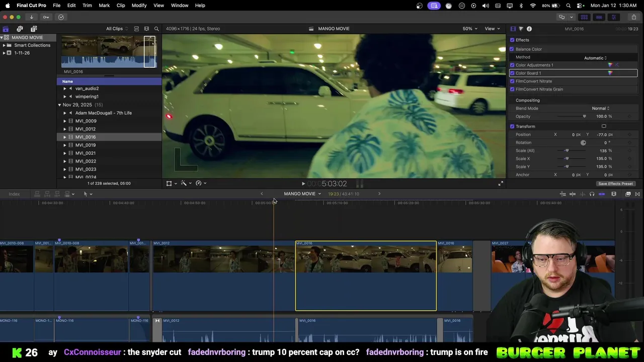The height and width of the screenshot is (362, 644).
Task: Click Color Adjustments 1 magic wand icon
Action: (x=617, y=65)
